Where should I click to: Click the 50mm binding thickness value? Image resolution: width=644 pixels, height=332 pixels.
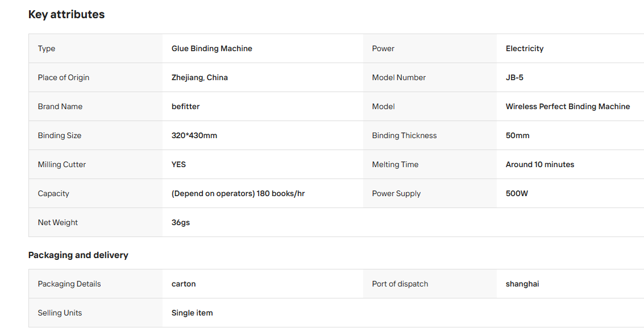pyautogui.click(x=517, y=136)
